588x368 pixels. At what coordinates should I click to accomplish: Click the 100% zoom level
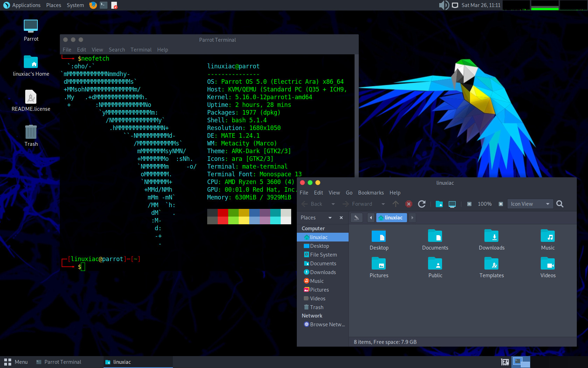point(485,204)
